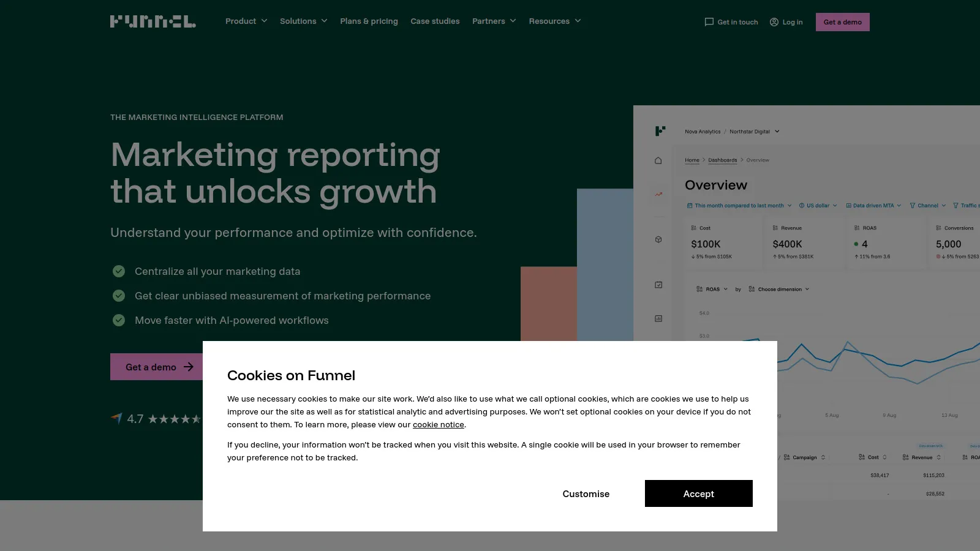The image size is (980, 551).
Task: Select Case studies in the navigation bar
Action: coord(435,21)
